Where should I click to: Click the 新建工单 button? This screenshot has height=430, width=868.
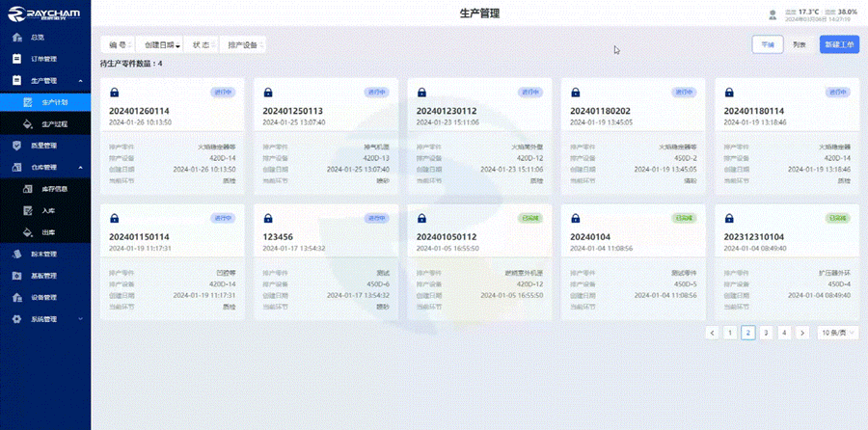tap(838, 44)
